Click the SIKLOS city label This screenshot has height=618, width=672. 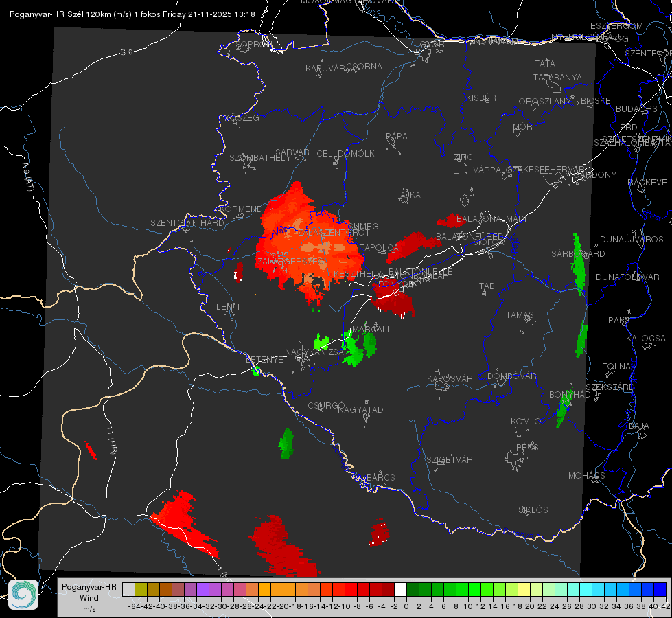point(533,510)
